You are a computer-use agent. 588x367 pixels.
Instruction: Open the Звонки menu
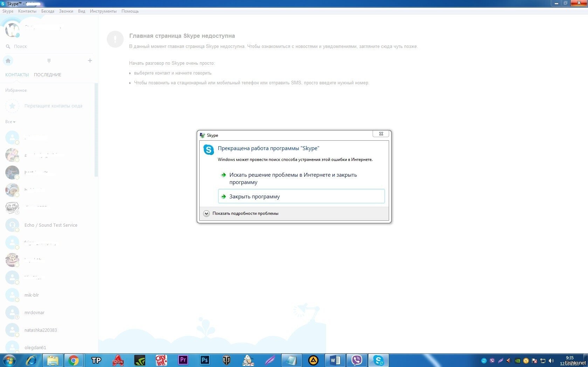click(66, 11)
